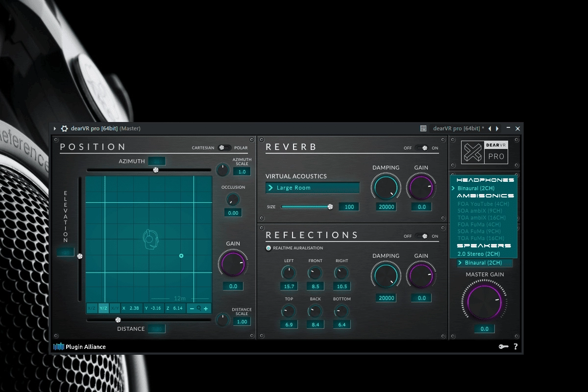
Task: Choose FOA YouTube (4CH) output
Action: click(484, 204)
